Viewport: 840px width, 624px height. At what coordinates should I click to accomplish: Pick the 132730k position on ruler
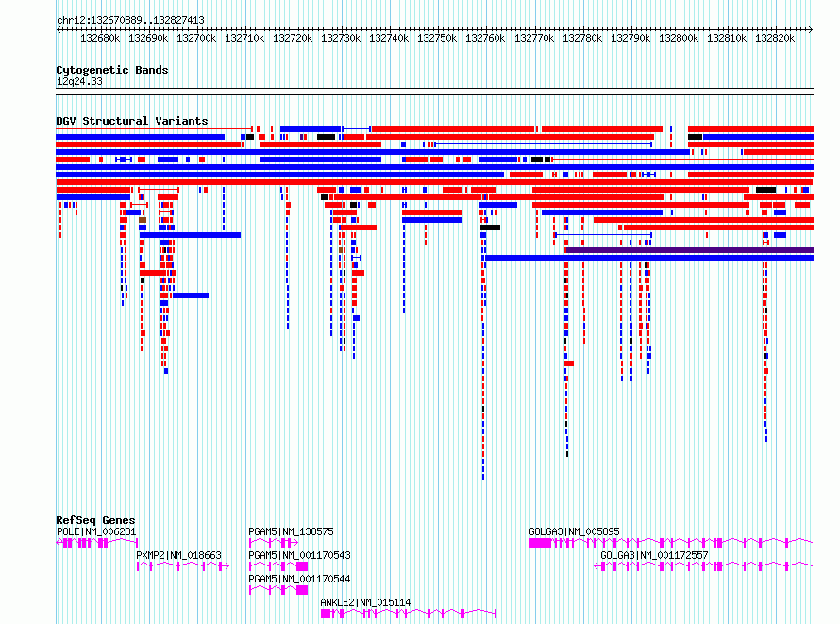[341, 38]
